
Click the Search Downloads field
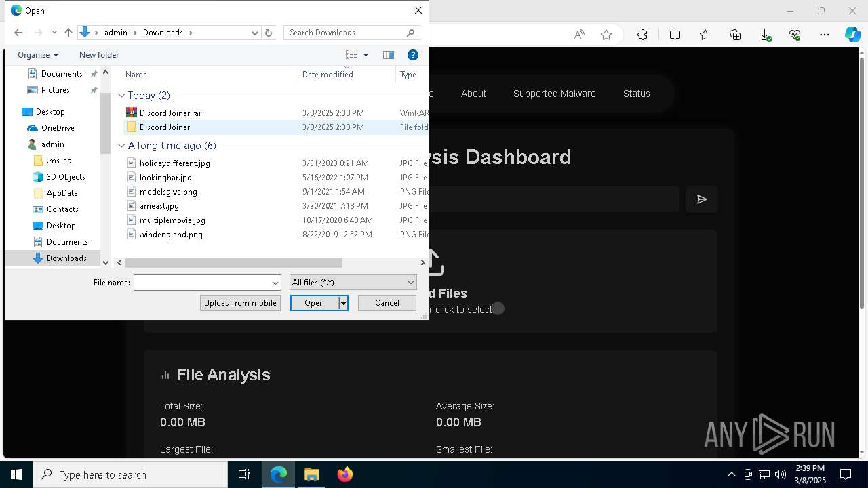tap(344, 33)
